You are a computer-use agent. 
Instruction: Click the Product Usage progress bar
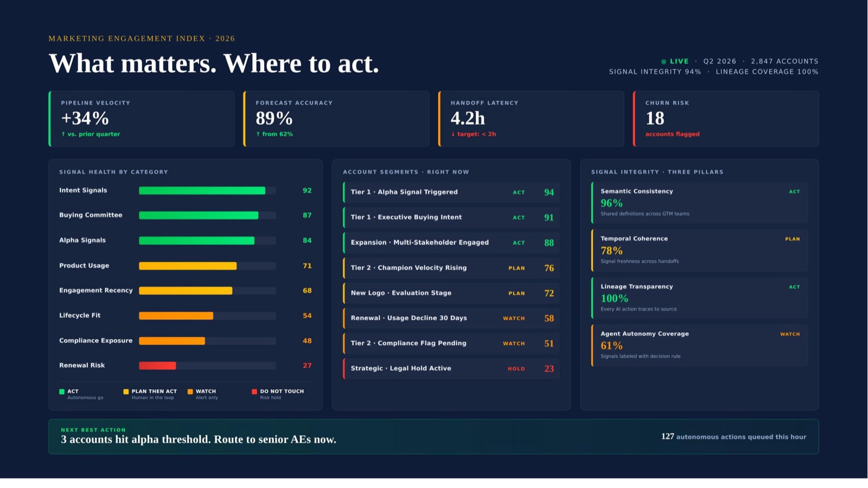click(x=207, y=266)
